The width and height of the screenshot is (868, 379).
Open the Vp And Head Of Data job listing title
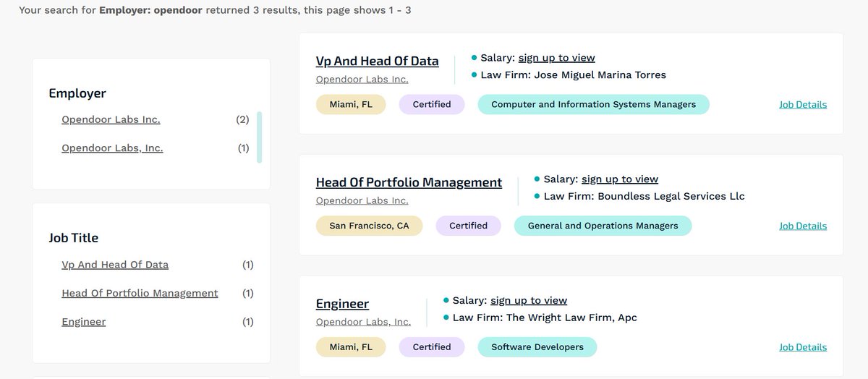tap(377, 61)
